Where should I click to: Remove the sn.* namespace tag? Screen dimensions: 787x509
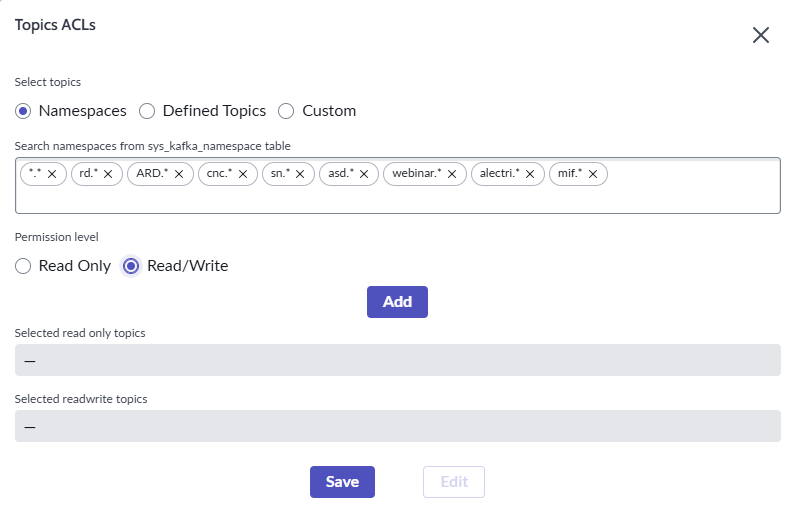[299, 174]
